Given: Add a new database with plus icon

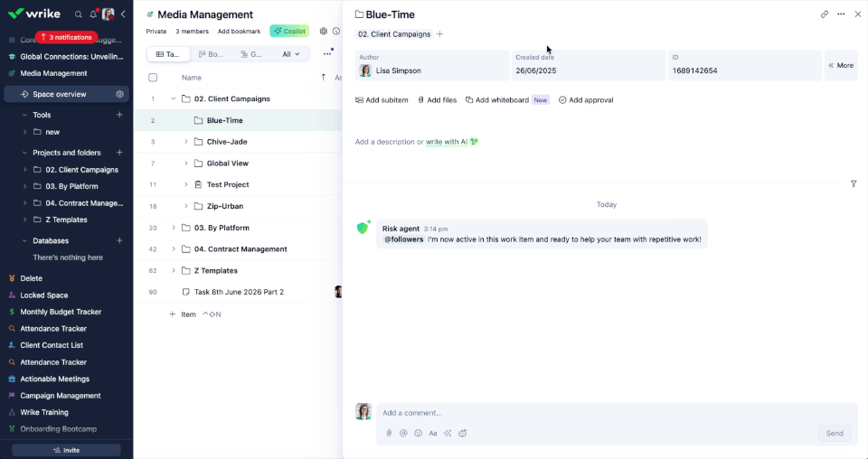Looking at the screenshot, I should tap(119, 240).
